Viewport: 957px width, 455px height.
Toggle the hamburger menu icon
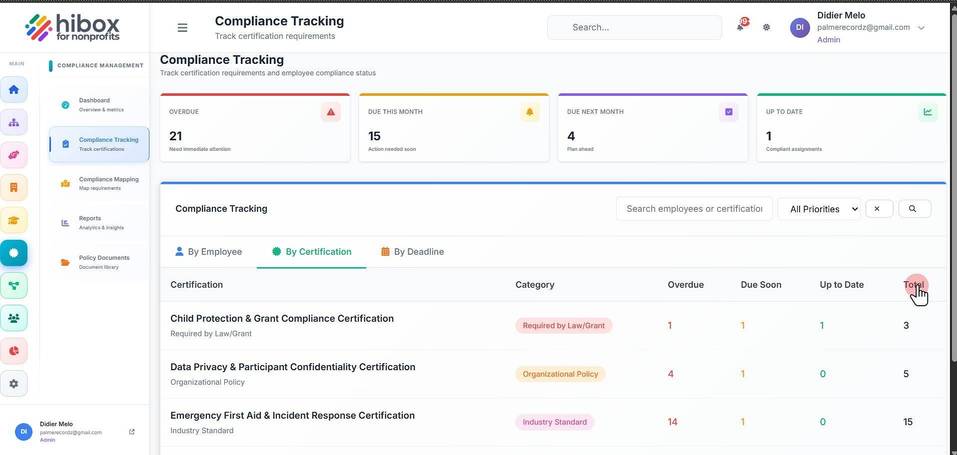coord(182,27)
